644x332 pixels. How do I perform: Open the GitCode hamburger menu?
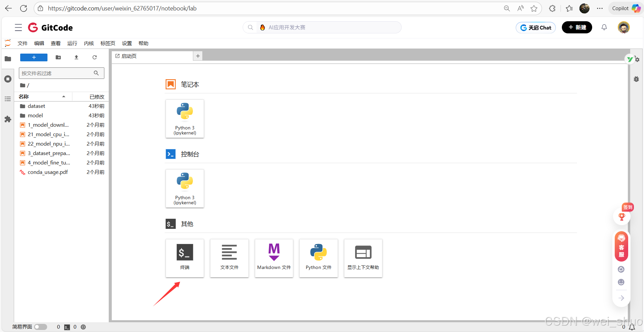[19, 28]
